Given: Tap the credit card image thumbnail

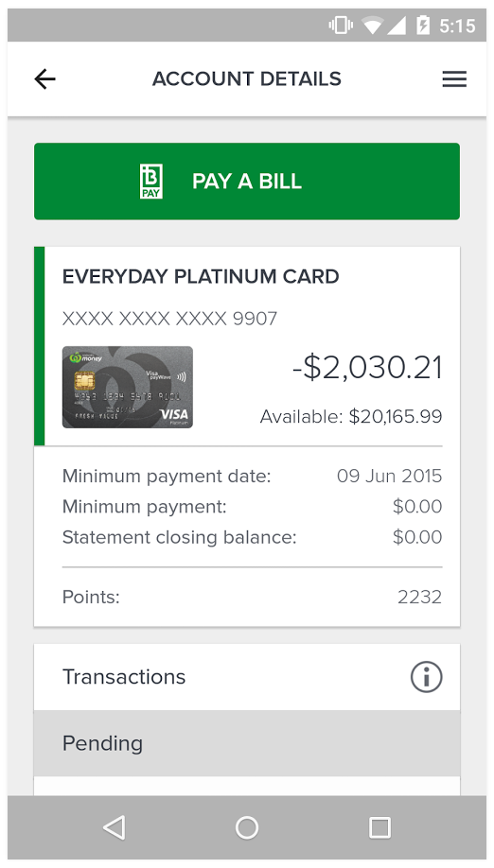Looking at the screenshot, I should (x=128, y=387).
